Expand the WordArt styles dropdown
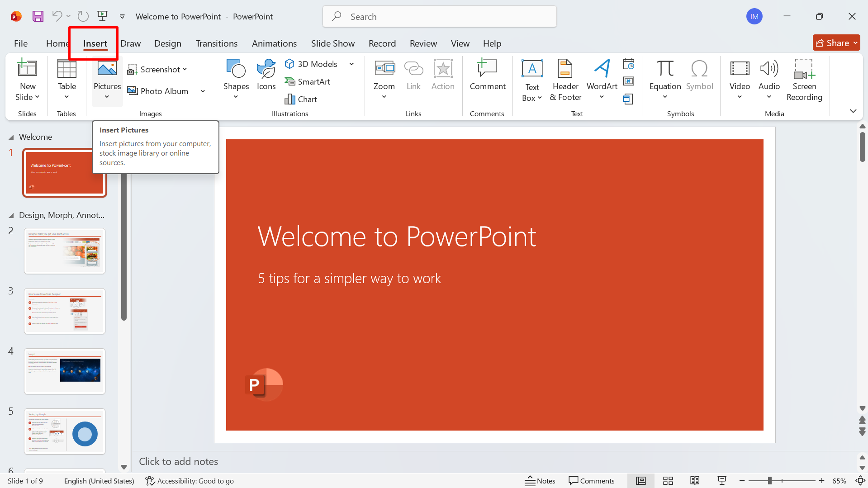The height and width of the screenshot is (488, 868). pos(602,97)
